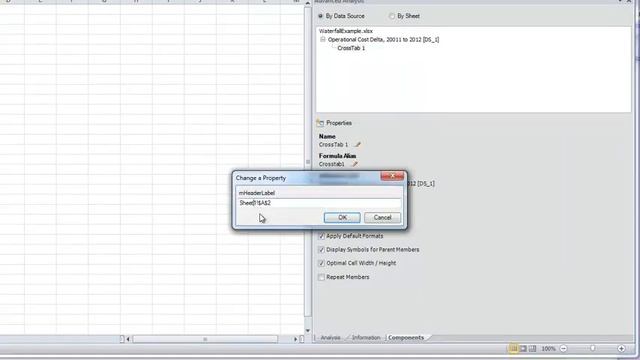640x360 pixels.
Task: Click the horizontal scrollbar of the sheet
Action: pos(205,339)
